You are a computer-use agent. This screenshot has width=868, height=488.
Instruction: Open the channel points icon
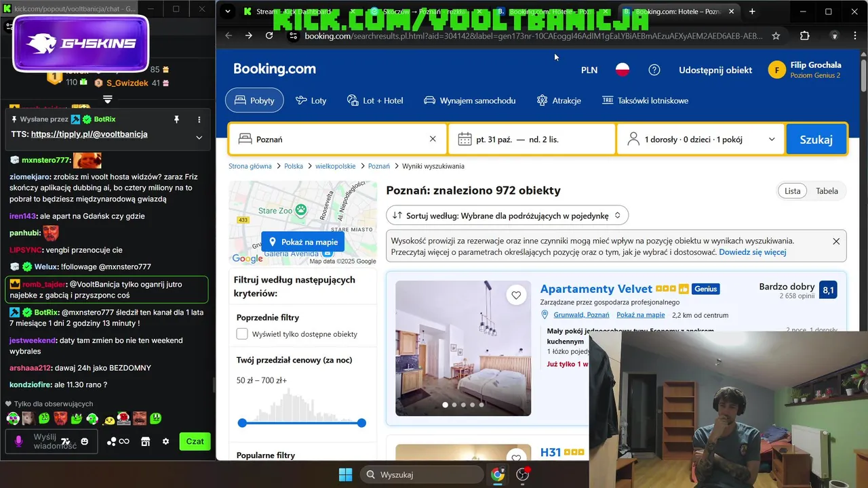[x=111, y=441]
